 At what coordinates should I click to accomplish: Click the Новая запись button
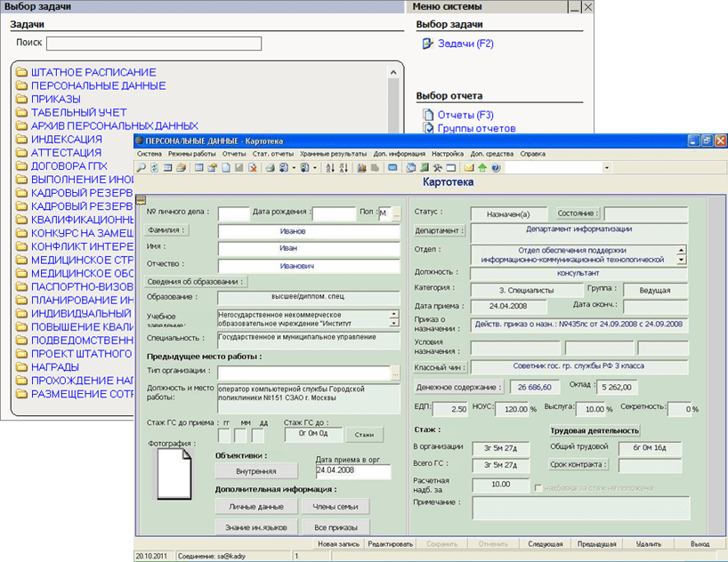338,544
